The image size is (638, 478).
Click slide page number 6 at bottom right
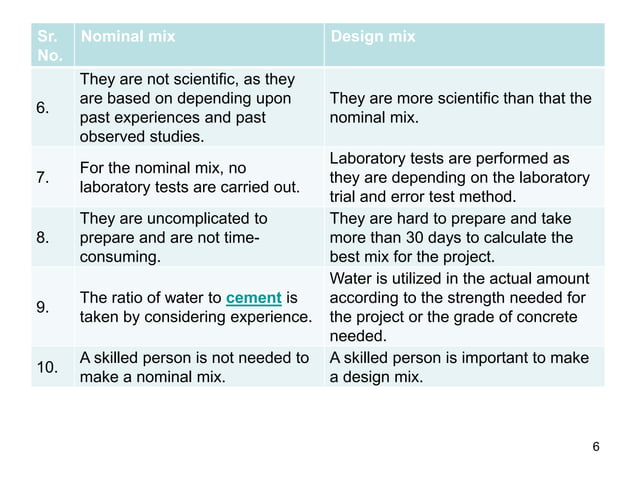[597, 446]
